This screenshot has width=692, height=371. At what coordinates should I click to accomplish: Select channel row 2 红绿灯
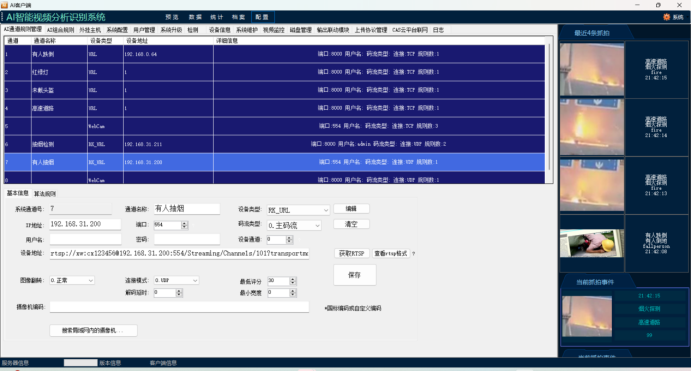pyautogui.click(x=275, y=72)
